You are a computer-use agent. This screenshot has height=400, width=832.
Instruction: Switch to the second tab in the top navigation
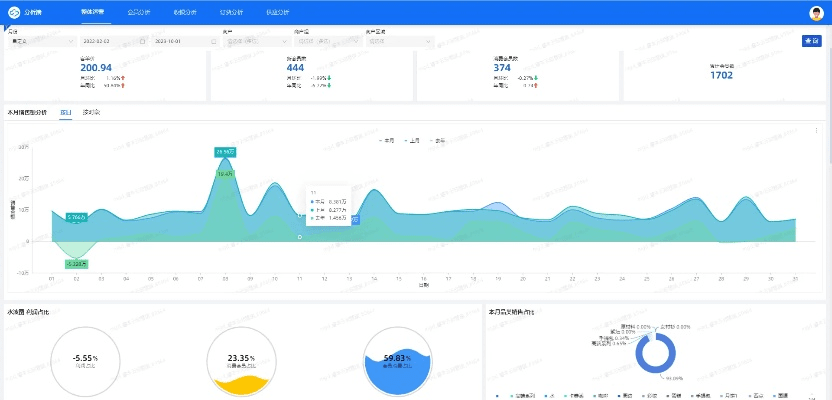tap(140, 13)
